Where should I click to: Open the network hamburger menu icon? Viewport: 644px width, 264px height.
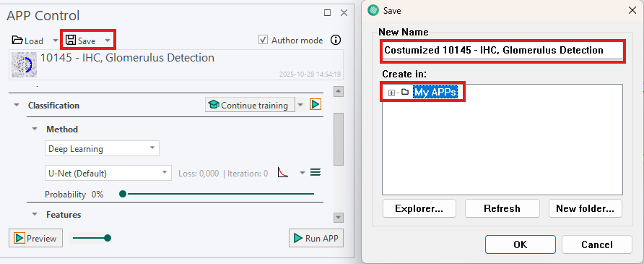pyautogui.click(x=315, y=172)
